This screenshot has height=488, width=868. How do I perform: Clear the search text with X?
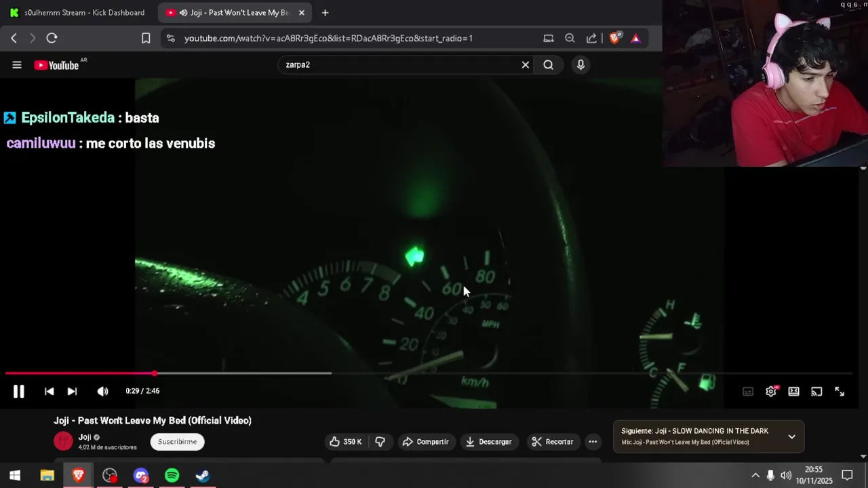pos(525,65)
